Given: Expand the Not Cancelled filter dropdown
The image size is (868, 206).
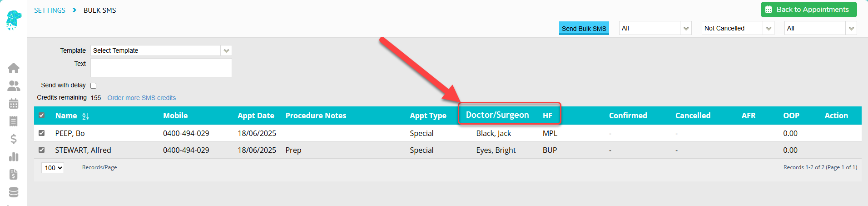Looking at the screenshot, I should click(x=738, y=28).
